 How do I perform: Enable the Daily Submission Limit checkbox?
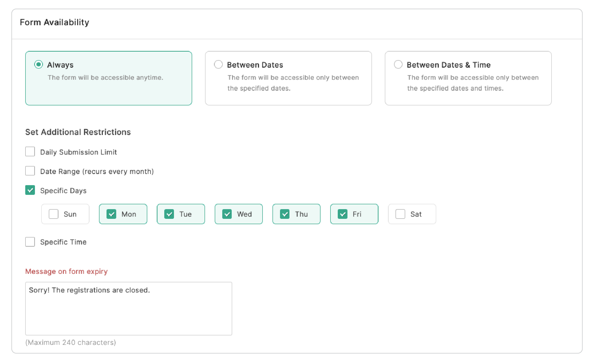coord(30,152)
